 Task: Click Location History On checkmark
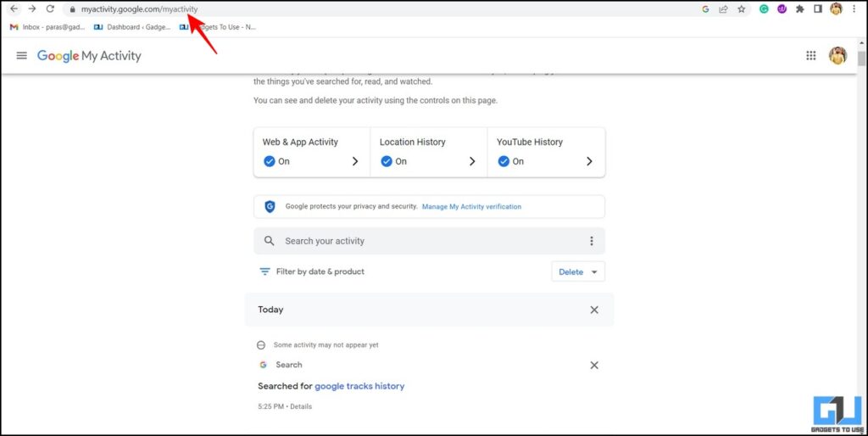387,161
